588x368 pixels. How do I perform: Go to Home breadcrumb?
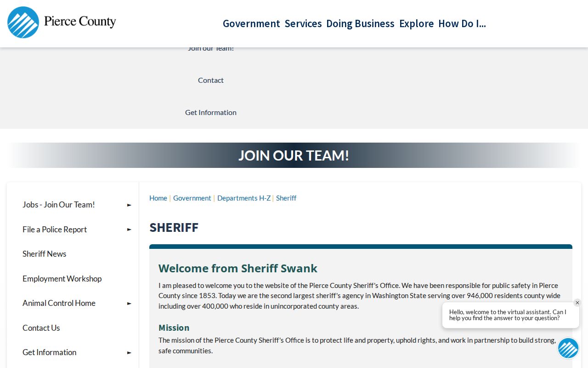pyautogui.click(x=158, y=198)
